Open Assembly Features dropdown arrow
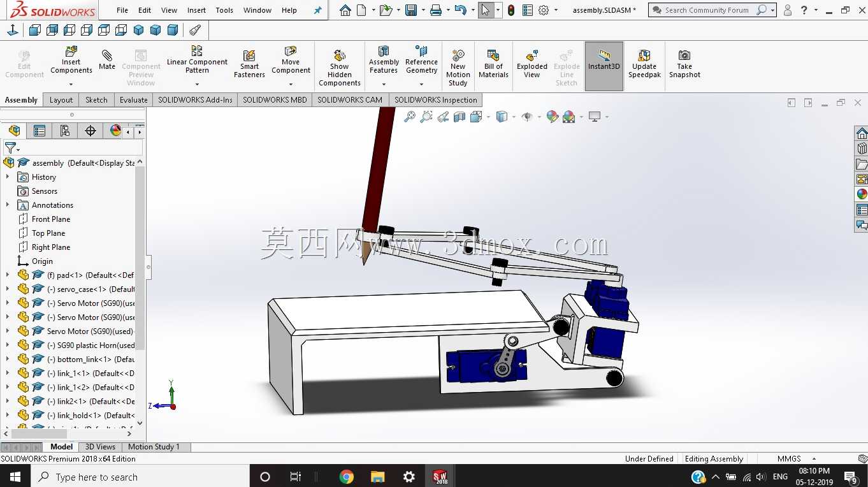This screenshot has height=487, width=868. point(384,84)
